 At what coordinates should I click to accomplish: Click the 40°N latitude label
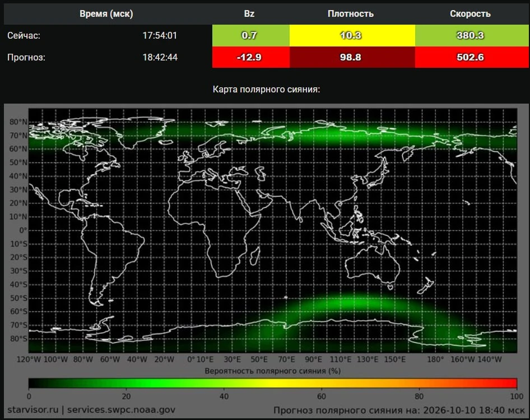[x=18, y=176]
